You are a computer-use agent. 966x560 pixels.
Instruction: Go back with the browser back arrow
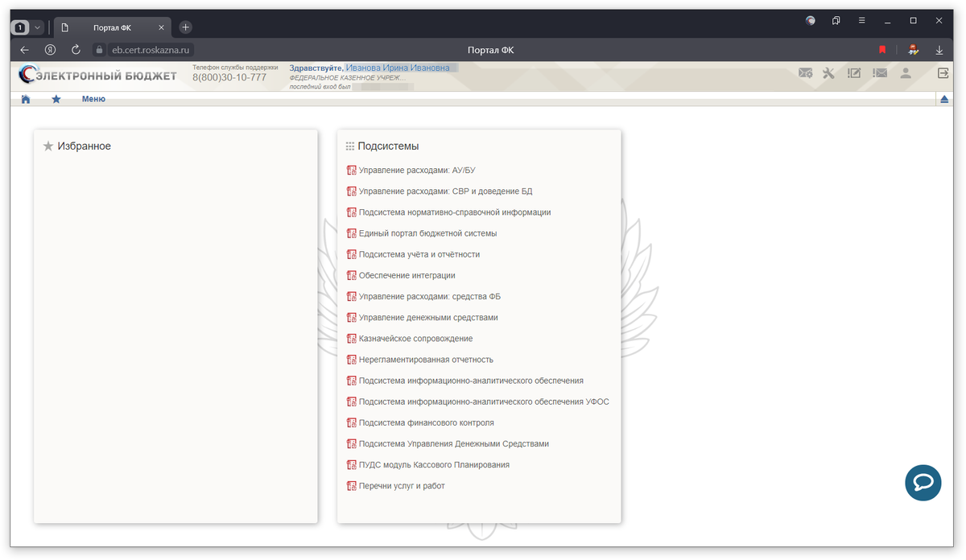(24, 50)
